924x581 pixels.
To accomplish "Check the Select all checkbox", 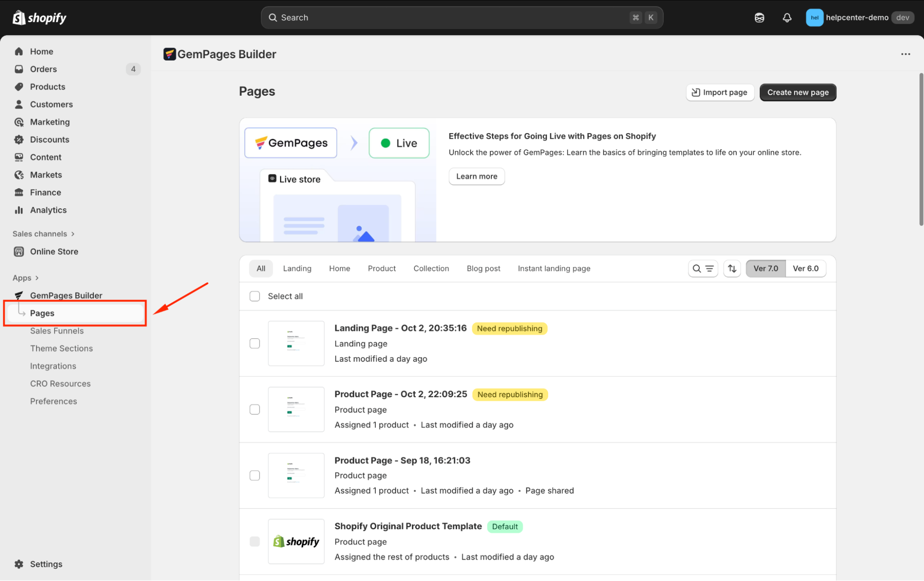I will tap(255, 296).
